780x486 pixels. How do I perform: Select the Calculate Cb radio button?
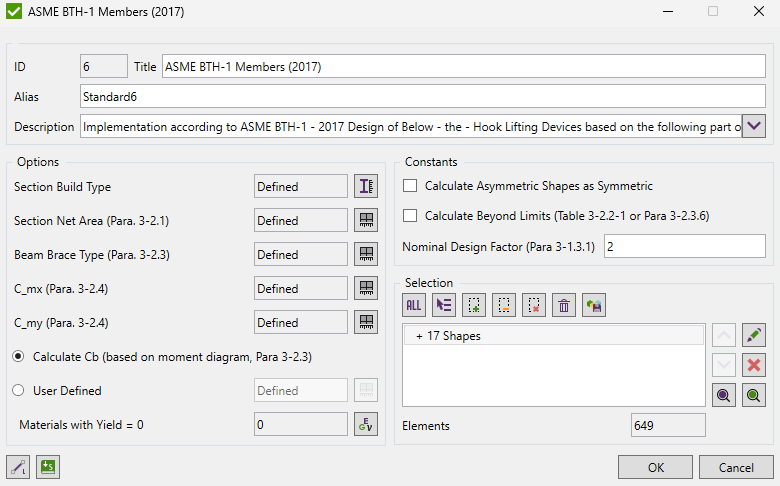click(x=19, y=356)
